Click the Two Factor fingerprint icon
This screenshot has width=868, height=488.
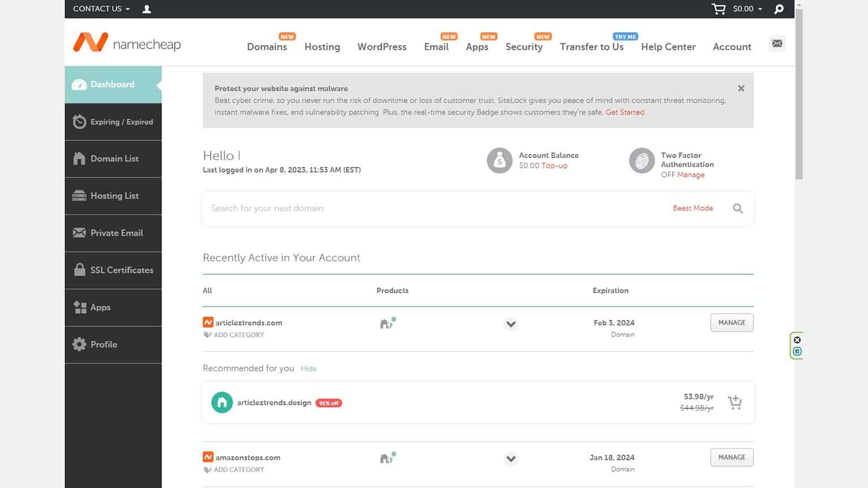coord(642,161)
